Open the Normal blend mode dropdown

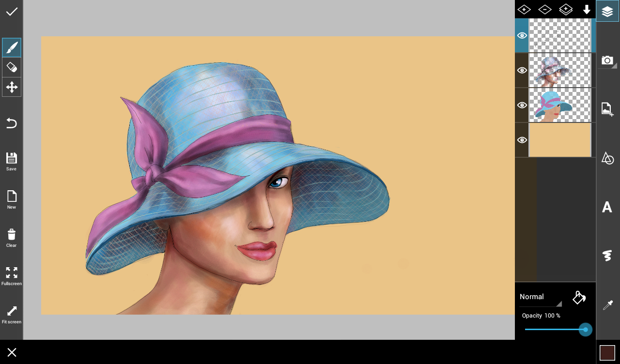pyautogui.click(x=541, y=297)
